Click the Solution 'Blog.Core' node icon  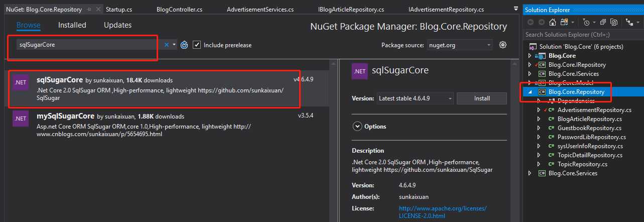coord(533,47)
